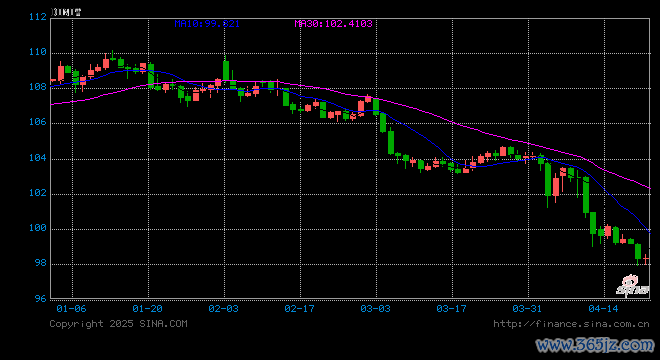Click the 108 price axis label
The width and height of the screenshot is (660, 360).
38,87
